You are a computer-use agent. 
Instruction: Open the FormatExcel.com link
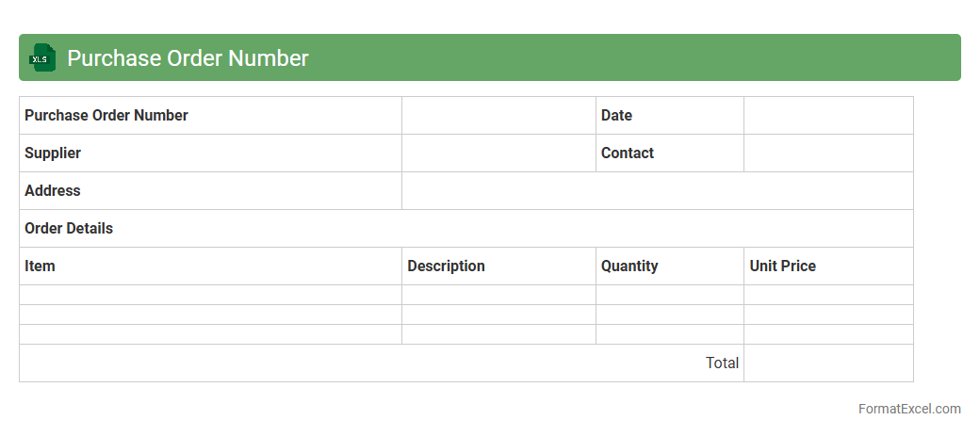[x=908, y=409]
